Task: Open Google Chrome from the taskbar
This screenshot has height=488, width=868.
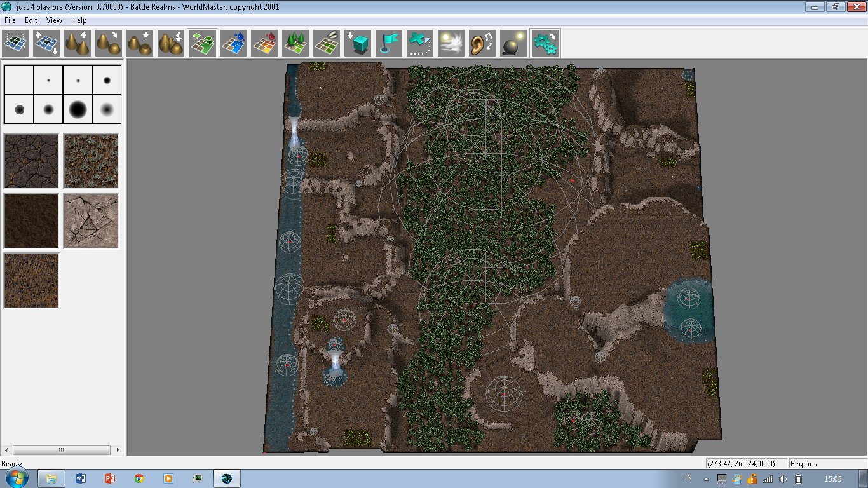Action: tap(139, 478)
